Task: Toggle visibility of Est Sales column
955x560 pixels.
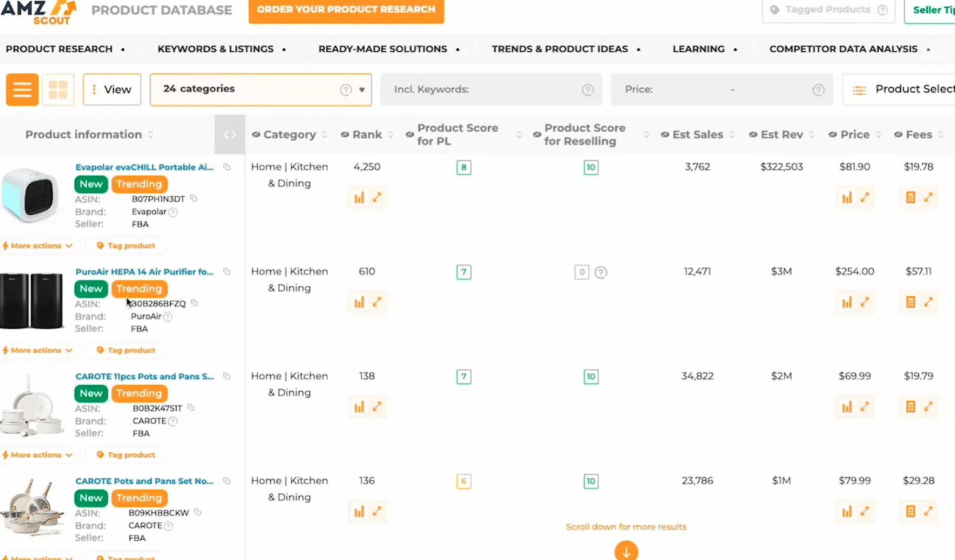Action: [x=665, y=135]
